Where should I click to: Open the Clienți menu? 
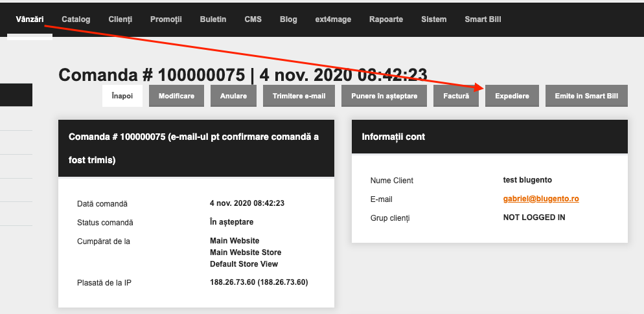point(121,19)
